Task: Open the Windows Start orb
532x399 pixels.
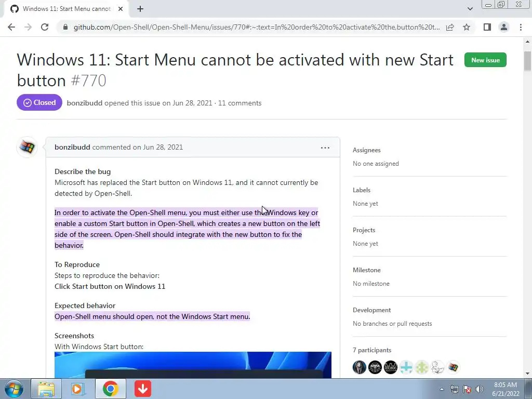Action: [14, 389]
